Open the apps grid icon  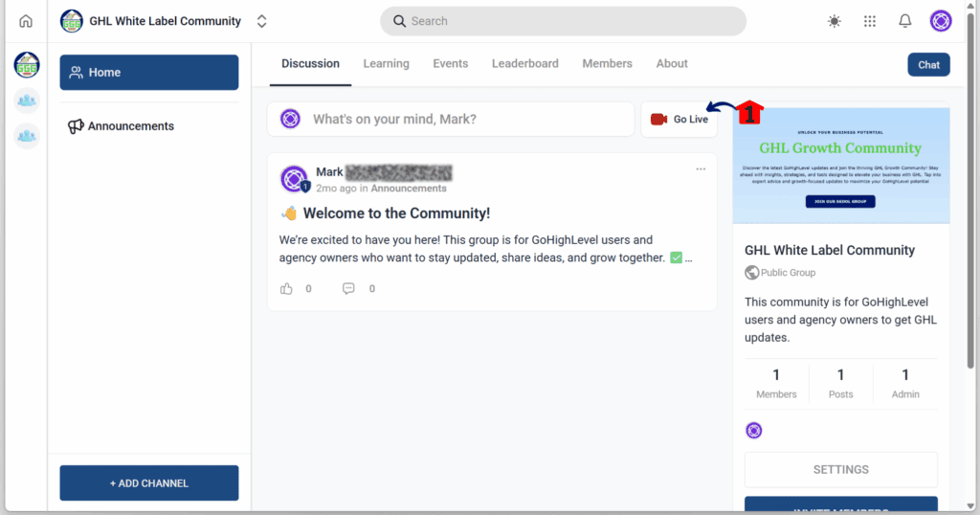tap(870, 21)
